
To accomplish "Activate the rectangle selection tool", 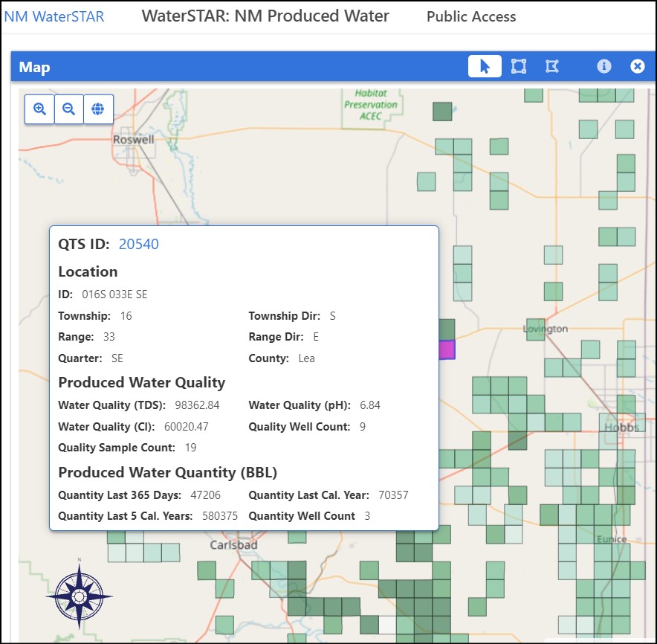I will pos(518,66).
